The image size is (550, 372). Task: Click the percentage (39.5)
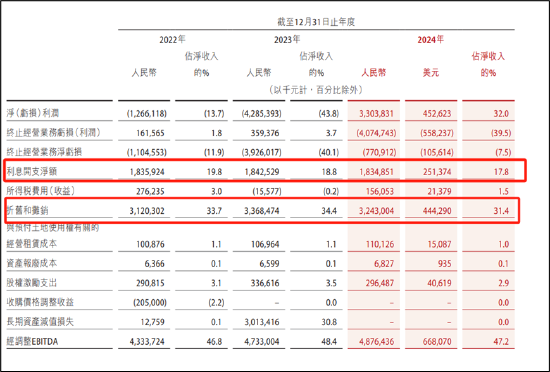pyautogui.click(x=501, y=133)
